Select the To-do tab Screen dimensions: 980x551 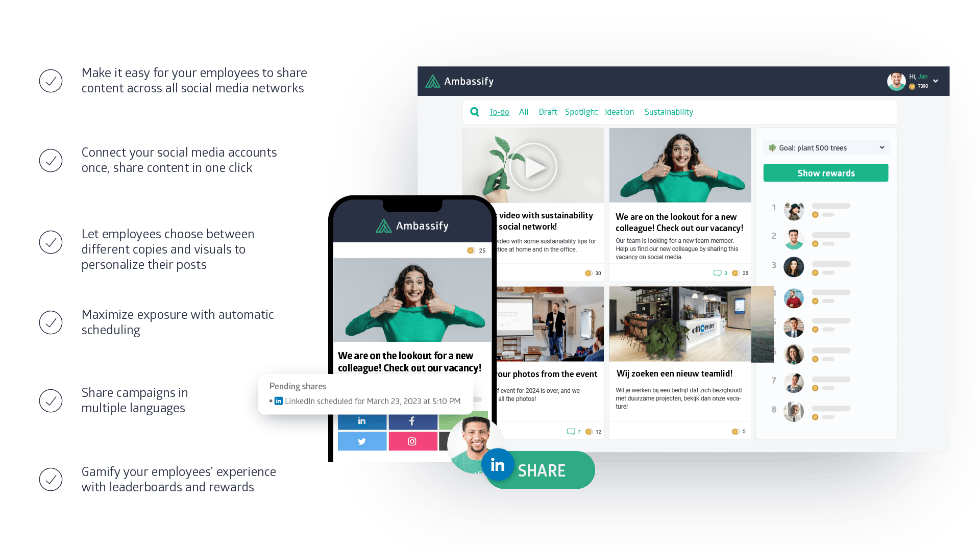(499, 112)
